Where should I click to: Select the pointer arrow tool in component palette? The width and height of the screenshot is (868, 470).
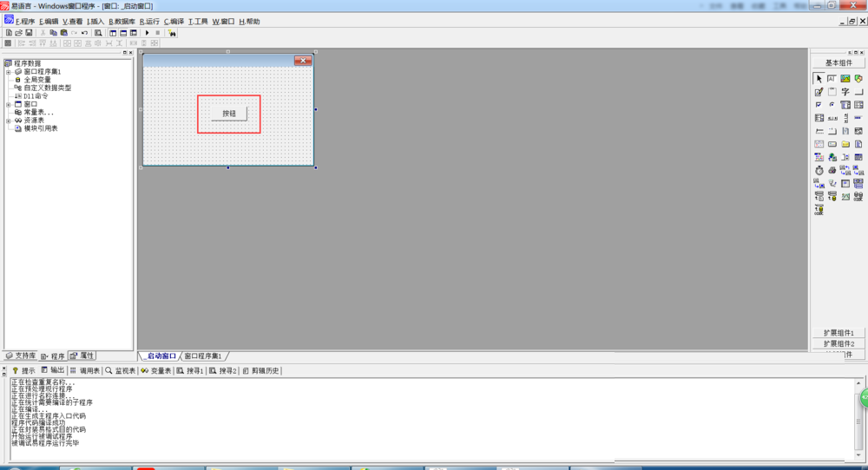click(819, 79)
